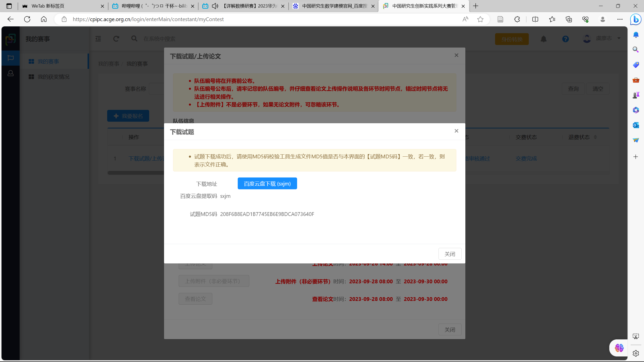Click the 清空 button
This screenshot has height=362, width=644.
pos(598,89)
